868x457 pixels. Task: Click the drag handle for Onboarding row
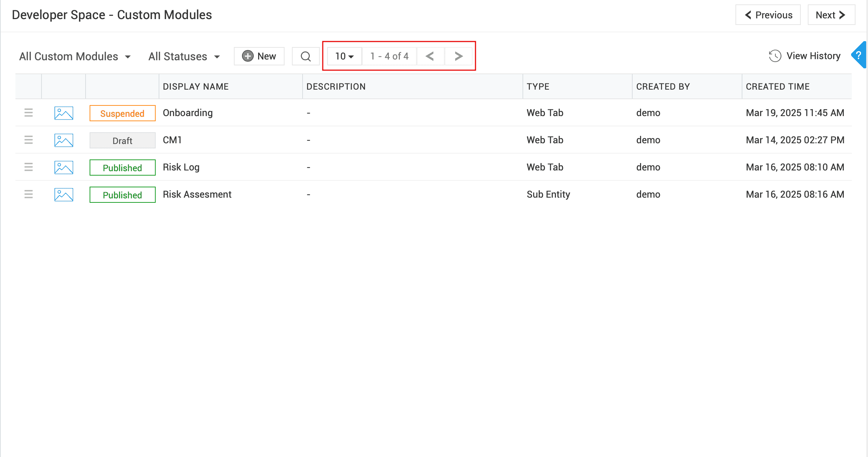coord(28,113)
